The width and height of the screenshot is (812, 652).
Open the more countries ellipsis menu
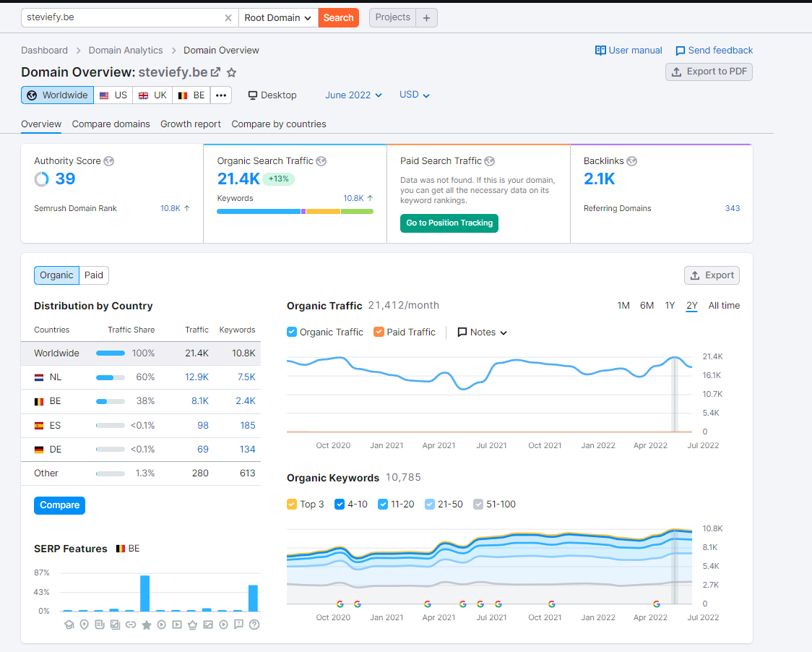[221, 95]
